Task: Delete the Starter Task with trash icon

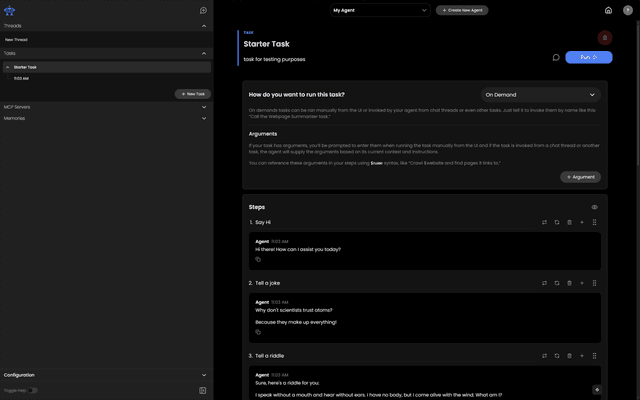Action: [x=604, y=37]
